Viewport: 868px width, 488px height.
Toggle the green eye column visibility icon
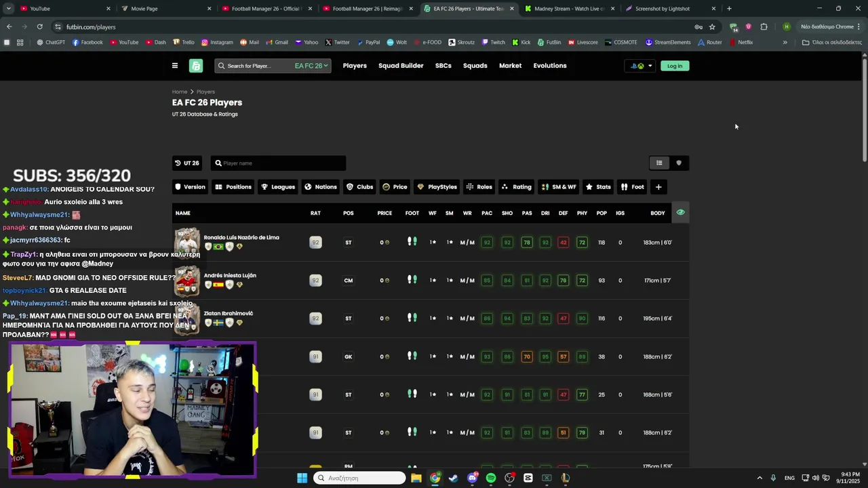[x=680, y=213]
